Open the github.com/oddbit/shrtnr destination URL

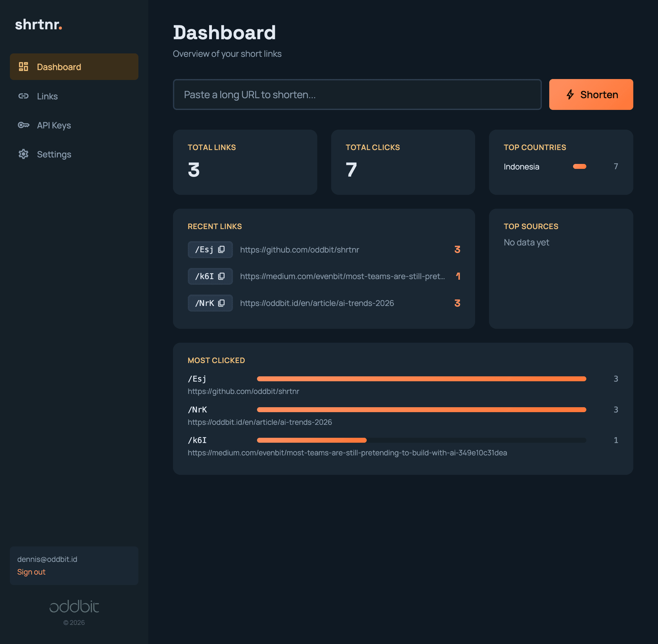coord(299,250)
